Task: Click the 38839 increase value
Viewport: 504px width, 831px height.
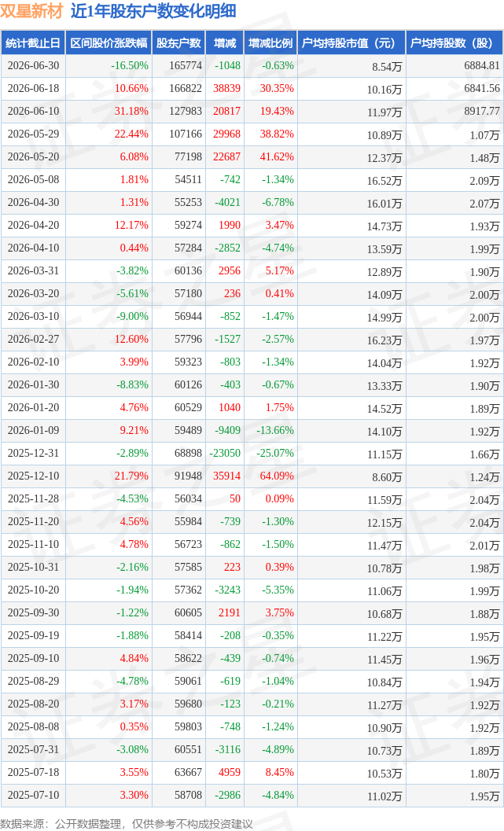Action: [226, 89]
